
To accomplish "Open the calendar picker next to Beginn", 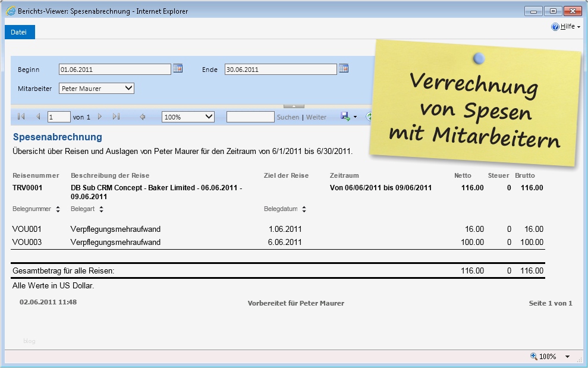I will pos(177,68).
